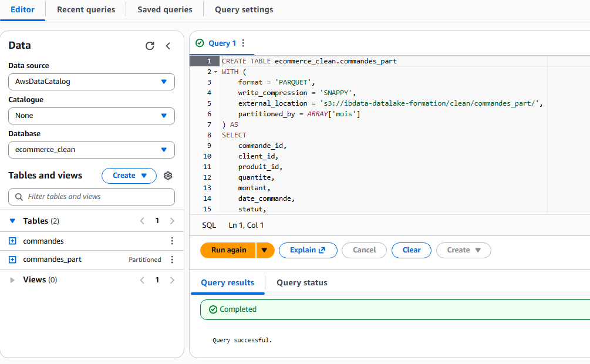
Task: Fold WITH block on line 2
Action: [x=215, y=72]
